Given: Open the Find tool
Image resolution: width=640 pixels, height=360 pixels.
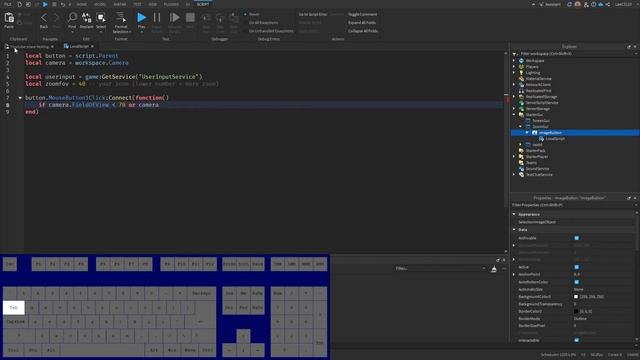Looking at the screenshot, I should [x=72, y=20].
